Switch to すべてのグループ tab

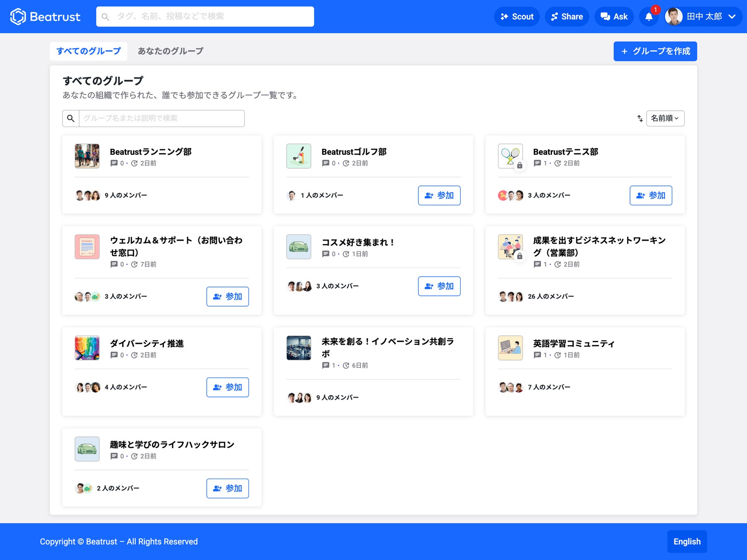88,51
